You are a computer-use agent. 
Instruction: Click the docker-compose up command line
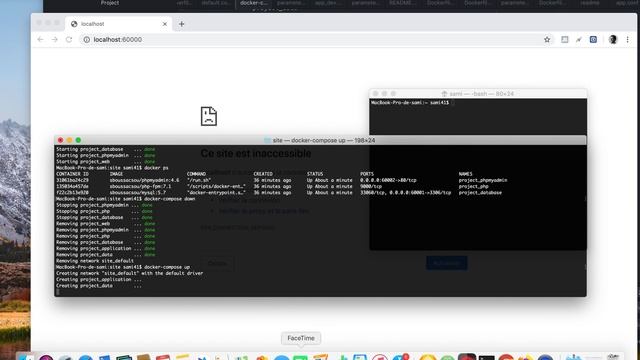(x=122, y=267)
